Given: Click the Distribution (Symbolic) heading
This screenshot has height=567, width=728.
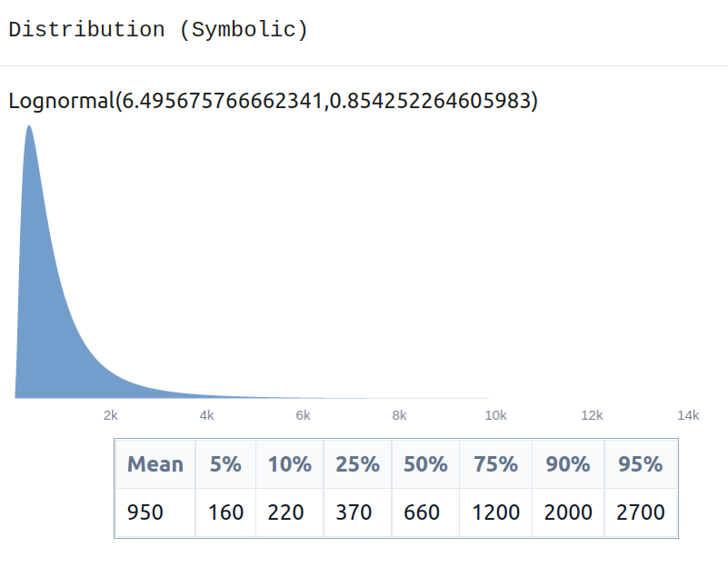Looking at the screenshot, I should pos(158,30).
